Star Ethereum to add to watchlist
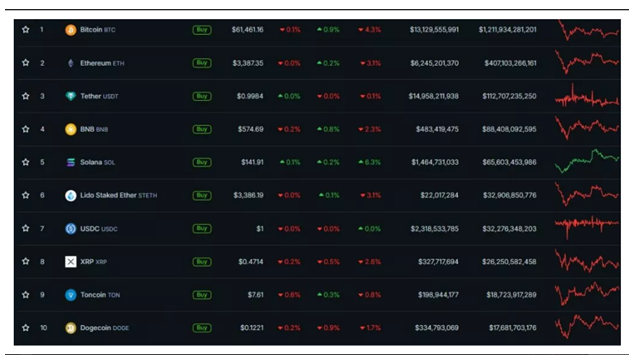The height and width of the screenshot is (364, 635). [26, 63]
